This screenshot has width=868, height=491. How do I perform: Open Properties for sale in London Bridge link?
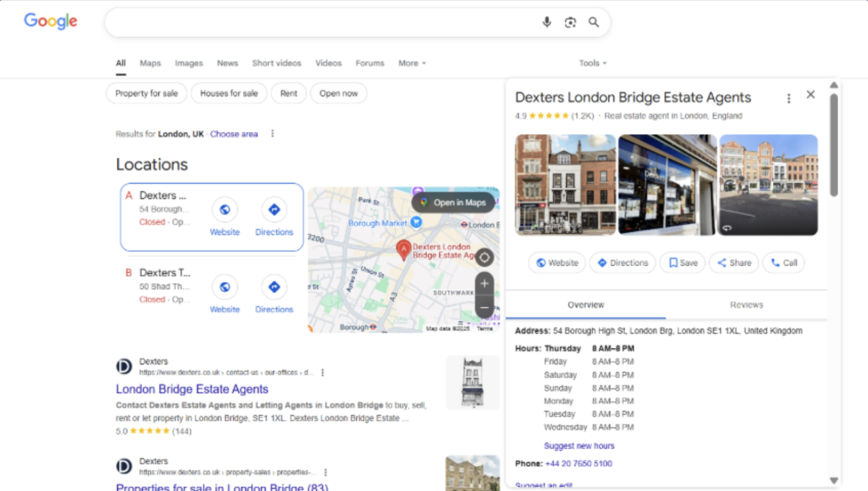222,486
